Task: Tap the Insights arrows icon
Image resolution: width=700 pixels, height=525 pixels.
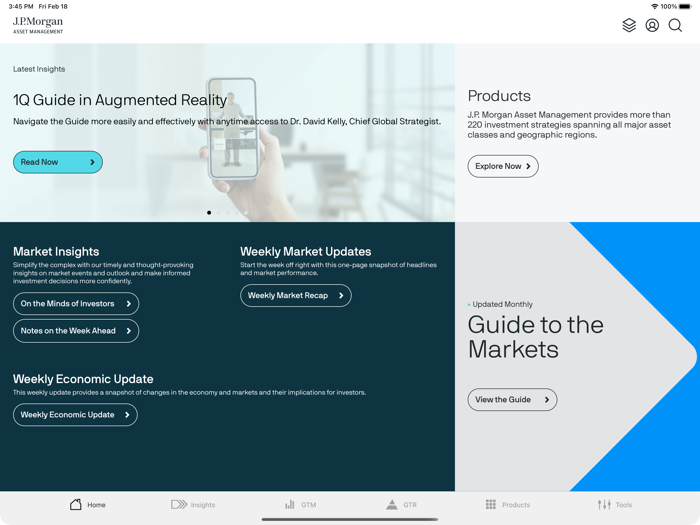Action: [x=179, y=504]
